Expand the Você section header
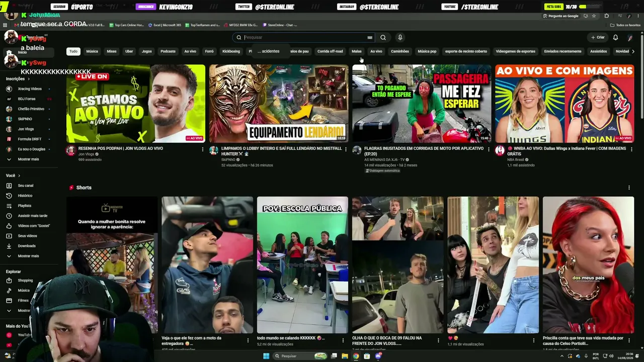 pyautogui.click(x=13, y=175)
